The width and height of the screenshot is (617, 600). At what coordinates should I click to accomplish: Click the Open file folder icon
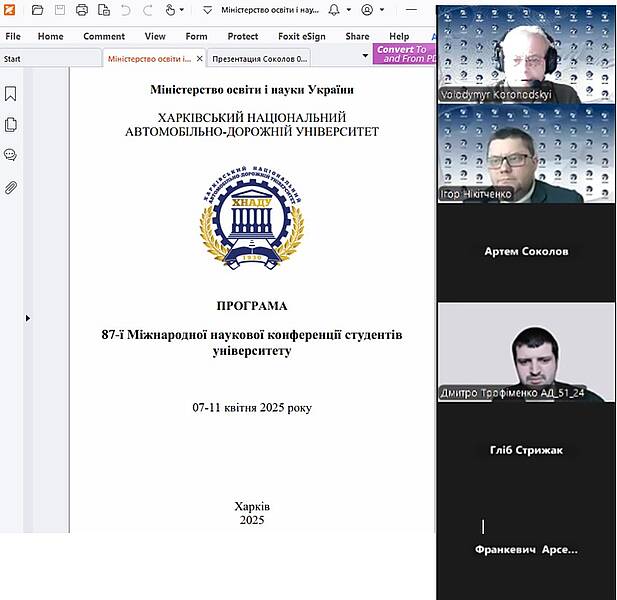[37, 10]
